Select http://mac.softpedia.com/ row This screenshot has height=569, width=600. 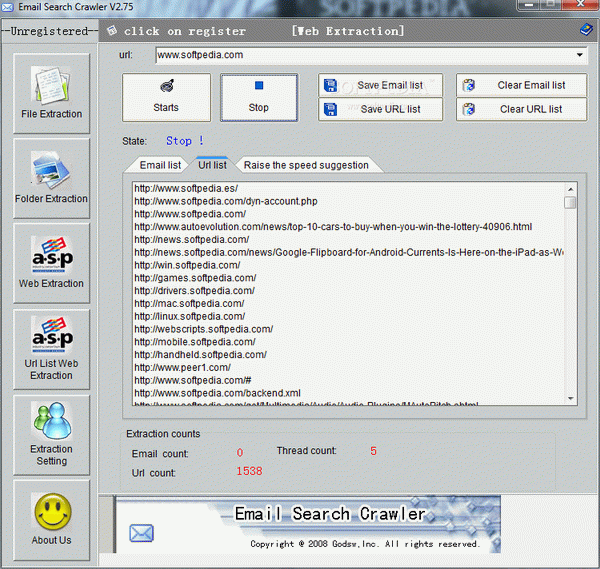click(348, 303)
